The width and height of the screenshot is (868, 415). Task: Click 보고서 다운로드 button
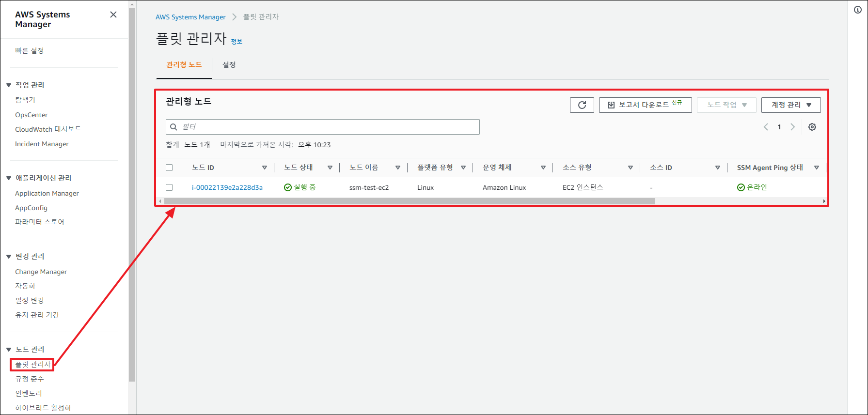(645, 105)
